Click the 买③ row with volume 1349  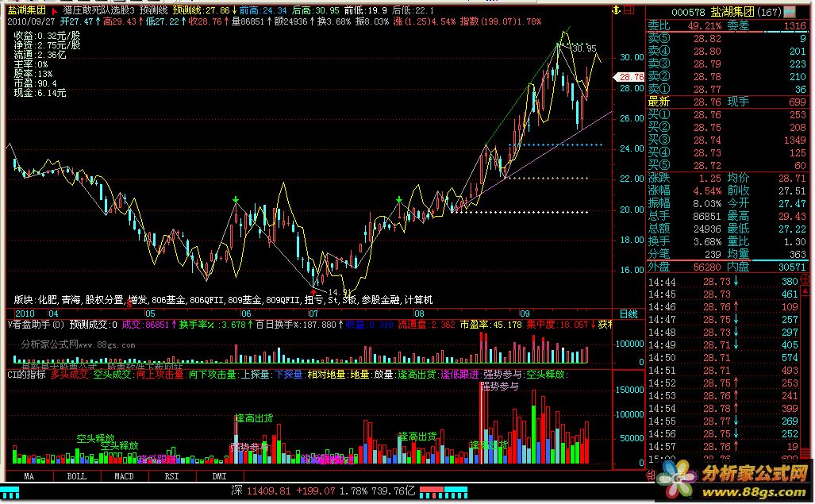point(727,140)
